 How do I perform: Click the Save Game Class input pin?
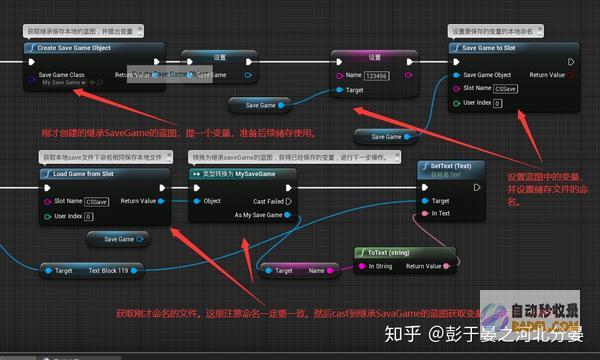32,80
